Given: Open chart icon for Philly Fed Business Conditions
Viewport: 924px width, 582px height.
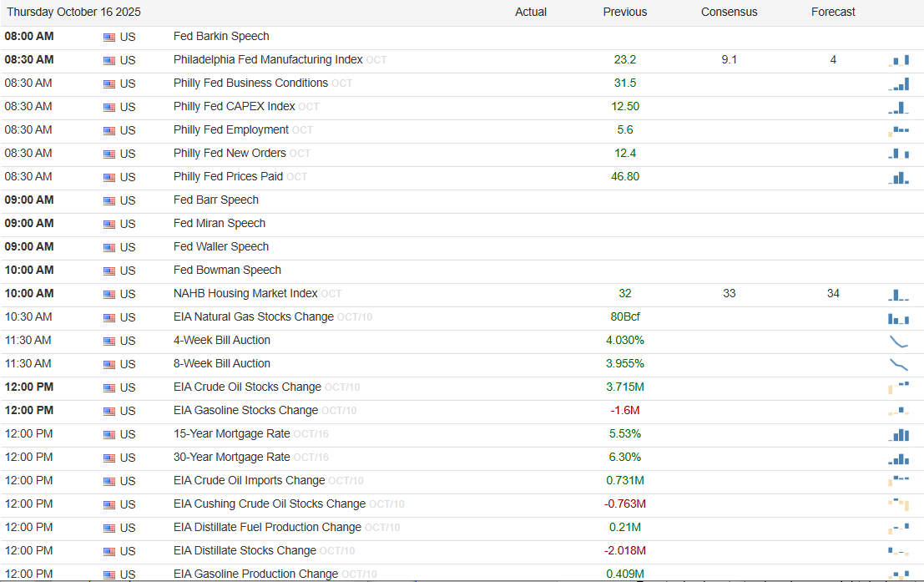Looking at the screenshot, I should [x=899, y=84].
